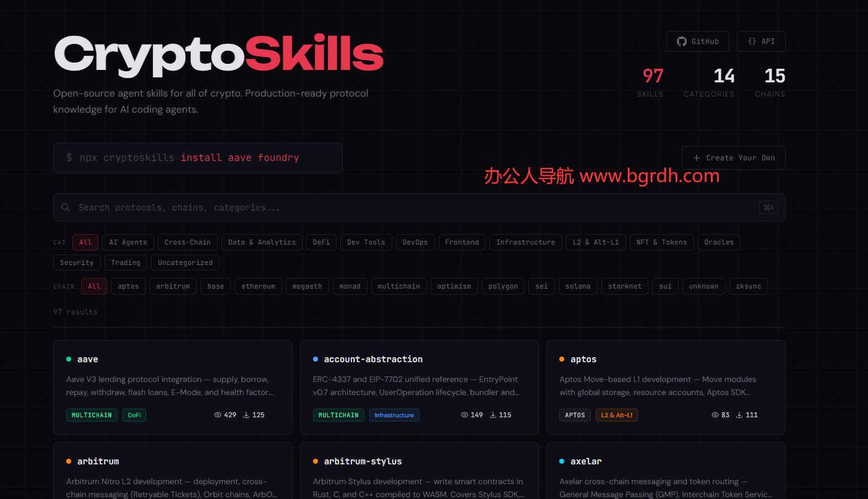Click the APTOS tag on aptos card
Screen dimensions: 868x499
575,415
